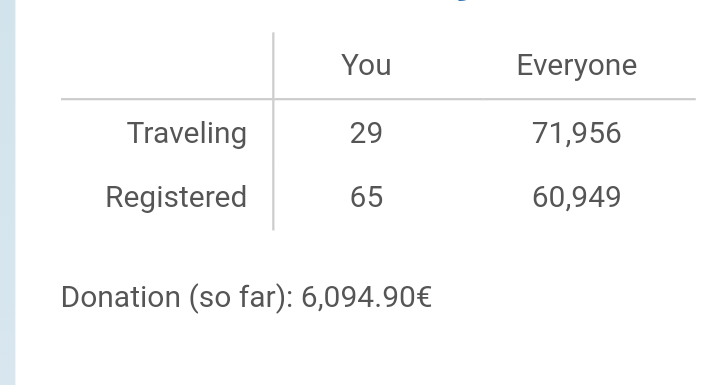Click the empty top-left table header cell

[167, 65]
